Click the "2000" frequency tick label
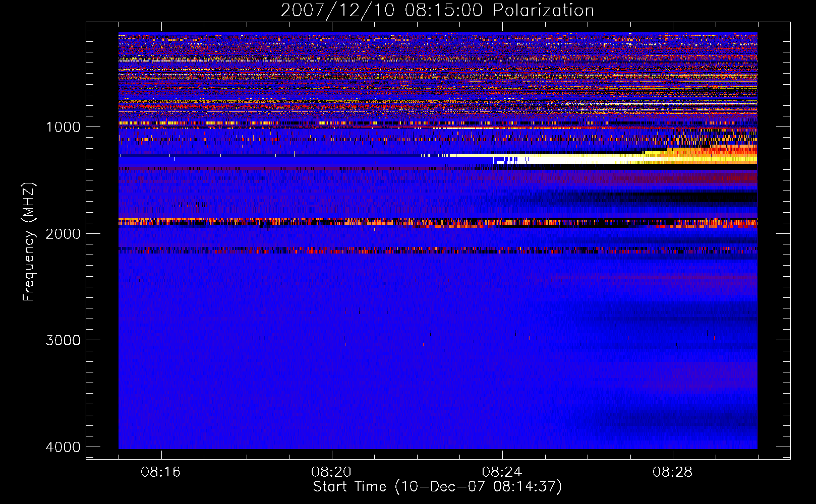 pos(63,234)
